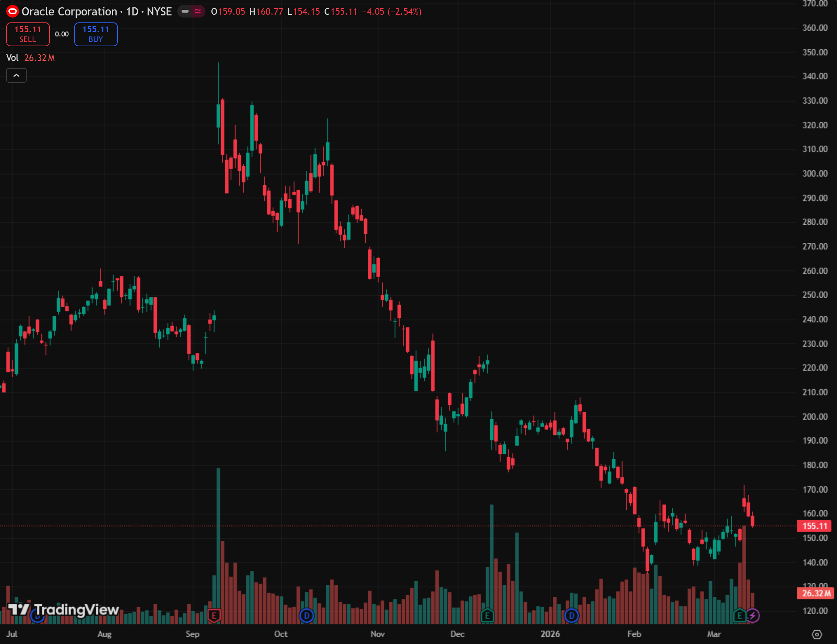The image size is (837, 644).
Task: Click the 330.00 price scale label
Action: pyautogui.click(x=815, y=101)
